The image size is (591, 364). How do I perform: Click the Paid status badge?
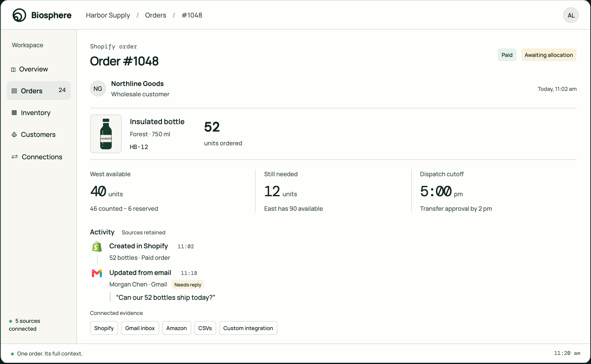pyautogui.click(x=507, y=55)
